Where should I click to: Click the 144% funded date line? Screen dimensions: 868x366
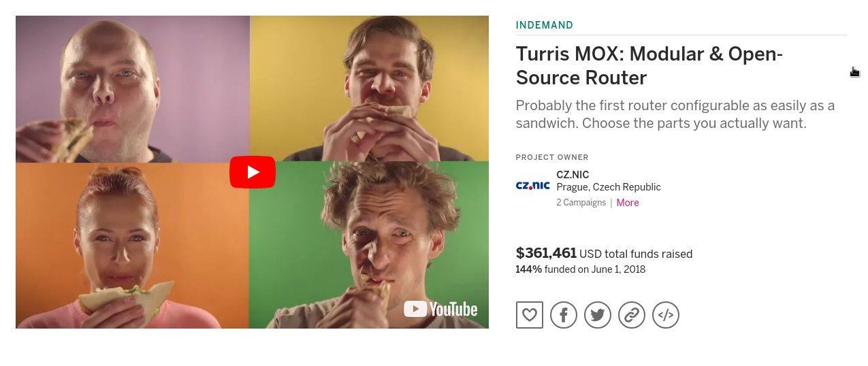click(580, 269)
